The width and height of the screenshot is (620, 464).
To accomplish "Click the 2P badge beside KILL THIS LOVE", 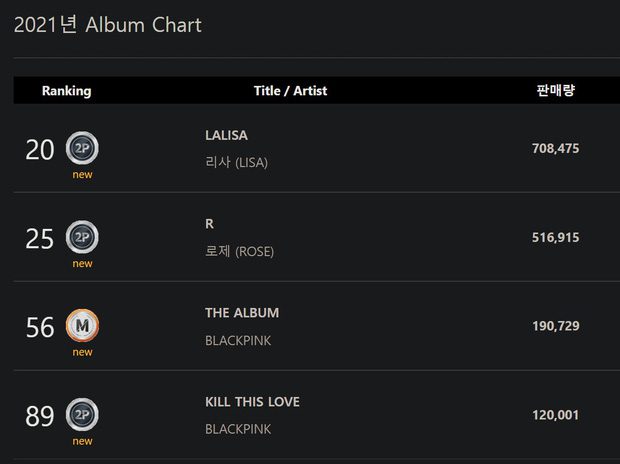I will click(82, 415).
